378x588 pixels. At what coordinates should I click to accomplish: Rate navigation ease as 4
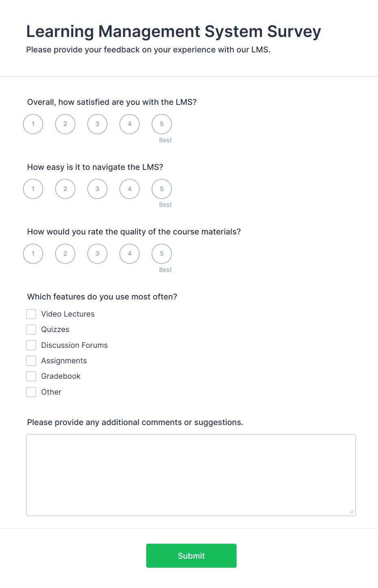tap(129, 189)
